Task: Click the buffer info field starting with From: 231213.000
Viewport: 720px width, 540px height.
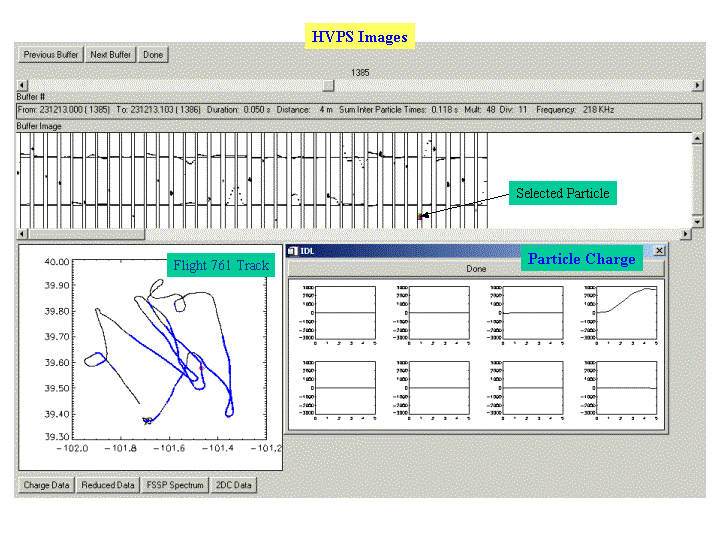Action: [x=359, y=110]
